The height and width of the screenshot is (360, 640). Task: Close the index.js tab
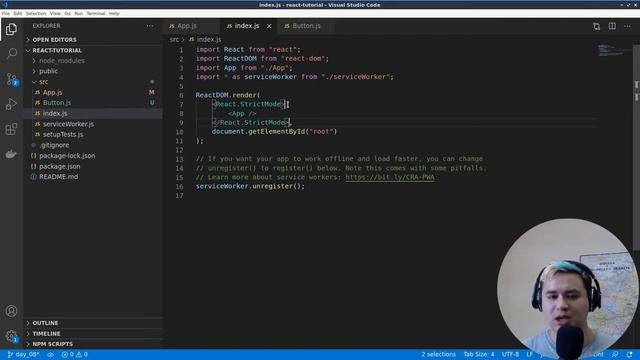click(269, 26)
